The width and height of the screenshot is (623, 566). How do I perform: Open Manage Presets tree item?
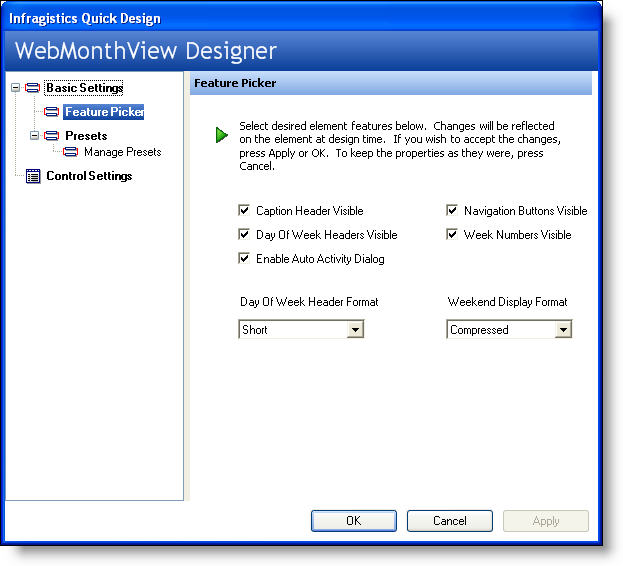[x=122, y=152]
